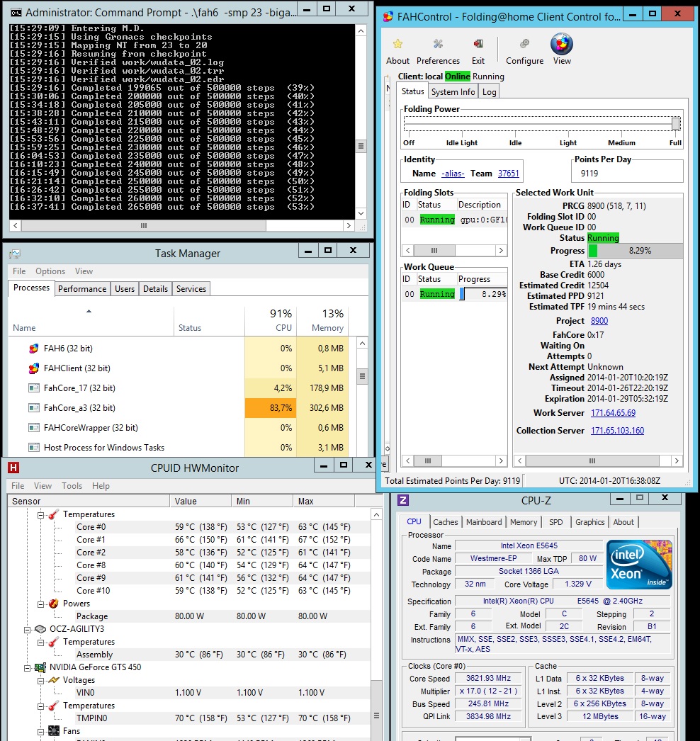This screenshot has width=700, height=741.
Task: Open the Memory tab in CPU-Z
Action: pyautogui.click(x=523, y=521)
